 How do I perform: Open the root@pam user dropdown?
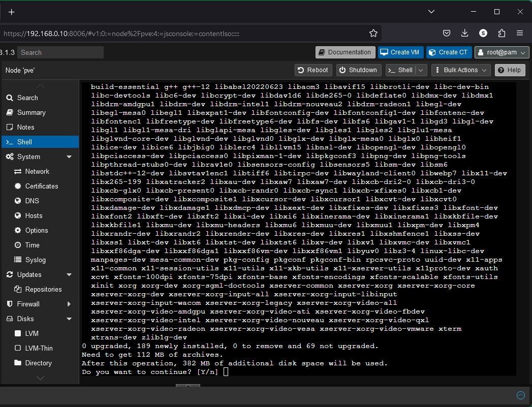(502, 52)
